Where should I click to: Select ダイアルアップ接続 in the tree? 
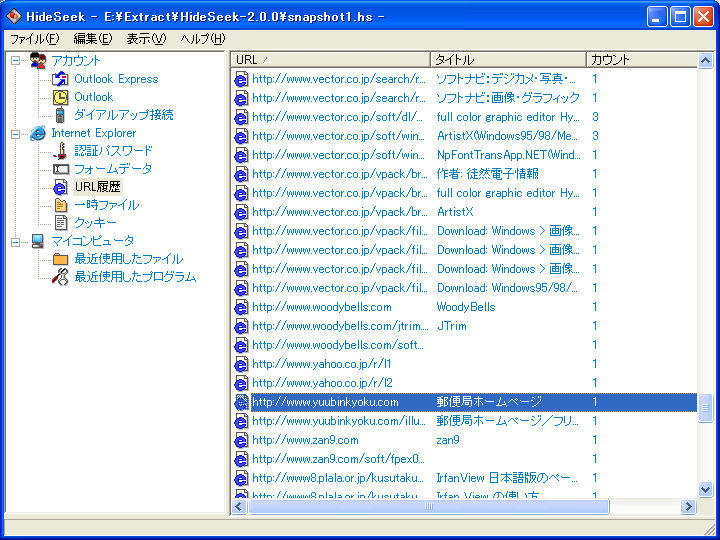point(124,115)
